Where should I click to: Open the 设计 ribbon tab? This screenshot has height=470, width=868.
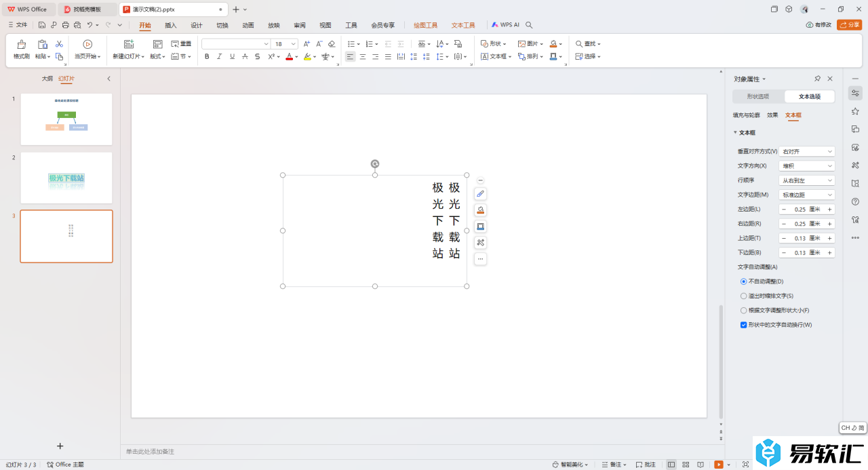point(197,25)
